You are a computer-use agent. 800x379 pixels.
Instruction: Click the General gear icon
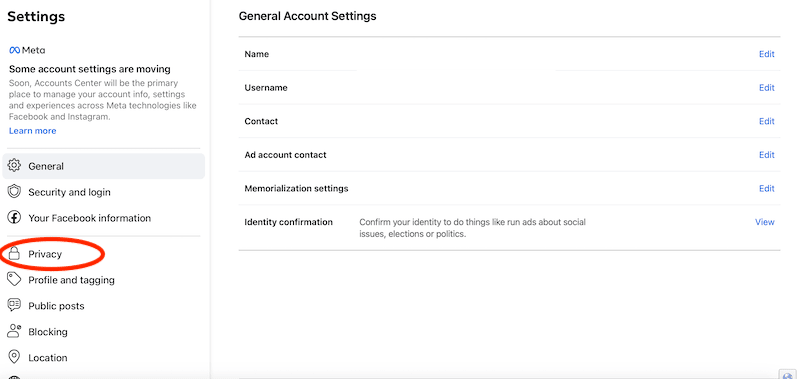(x=14, y=166)
